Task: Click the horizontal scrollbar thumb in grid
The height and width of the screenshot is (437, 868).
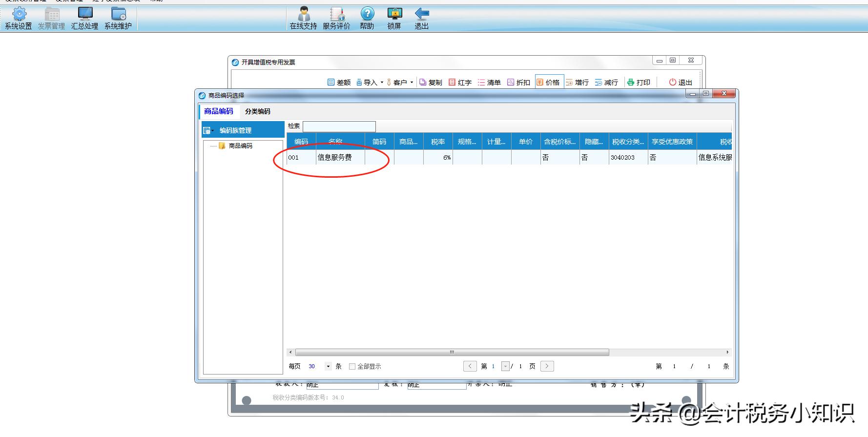Action: click(452, 352)
